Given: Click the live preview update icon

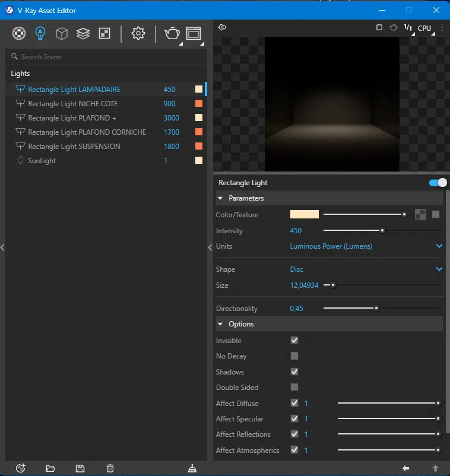Looking at the screenshot, I should click(x=222, y=27).
